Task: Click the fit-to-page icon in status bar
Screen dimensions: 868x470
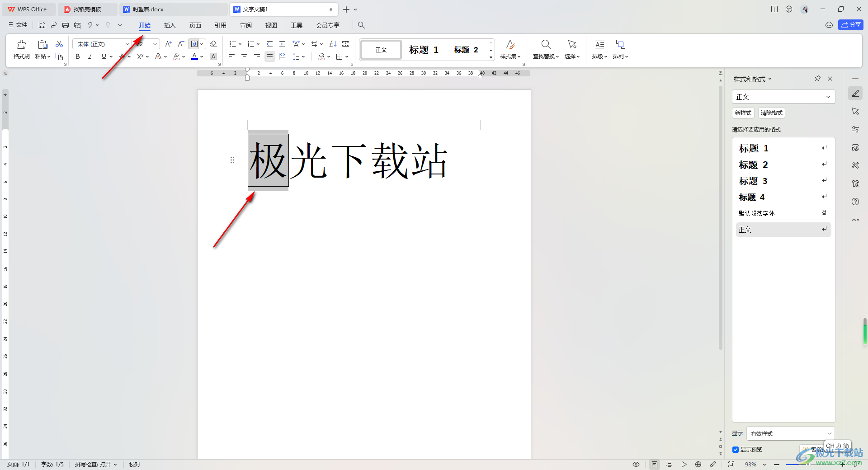Action: (731, 464)
